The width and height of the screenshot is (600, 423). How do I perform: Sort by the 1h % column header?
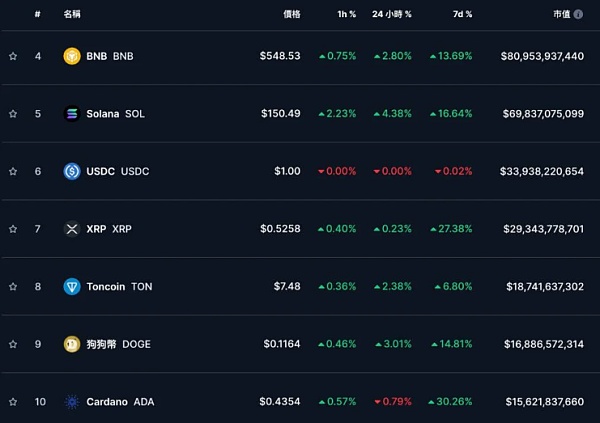click(x=345, y=15)
